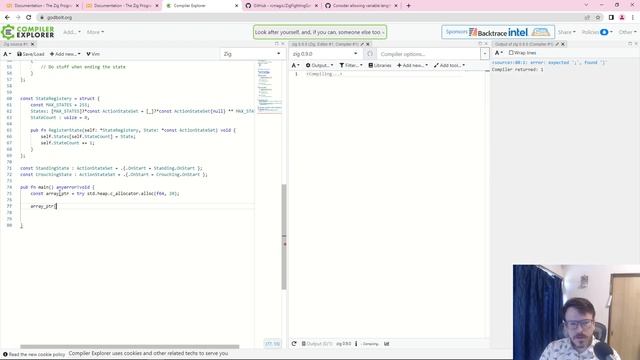Open compiler pane font size dropdown
This screenshot has height=360, width=640.
[x=296, y=65]
